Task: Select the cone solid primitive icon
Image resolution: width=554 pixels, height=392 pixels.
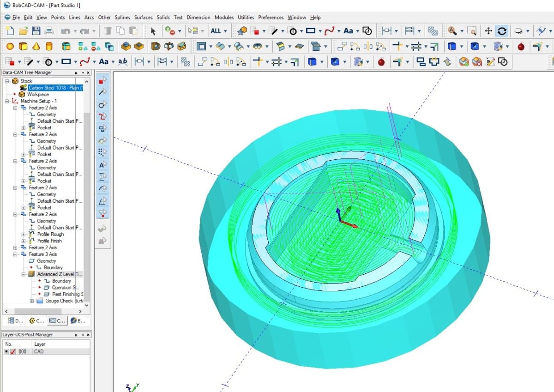Action: tap(36, 47)
